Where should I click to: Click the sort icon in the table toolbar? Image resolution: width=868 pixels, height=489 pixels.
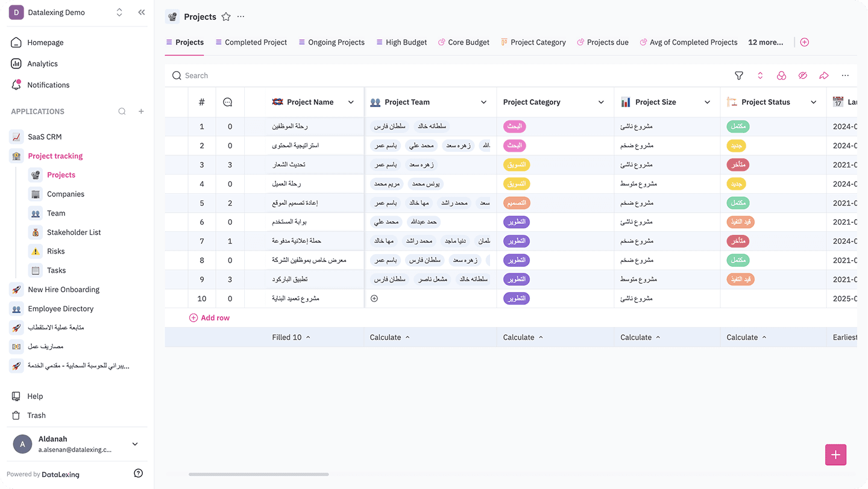pyautogui.click(x=760, y=75)
